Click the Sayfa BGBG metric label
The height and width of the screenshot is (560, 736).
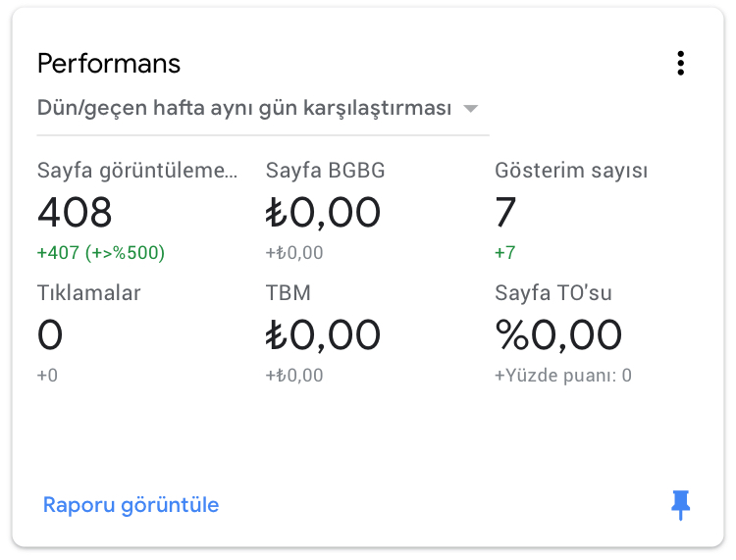[x=325, y=171]
